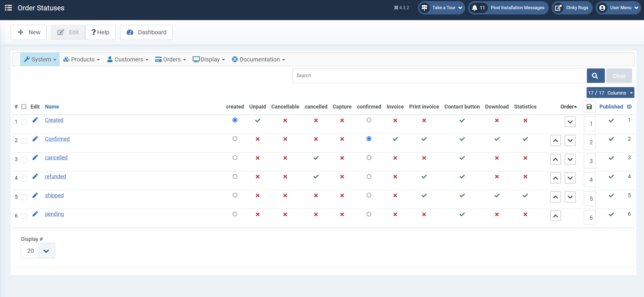Move the Created status down with arrow

tap(570, 122)
